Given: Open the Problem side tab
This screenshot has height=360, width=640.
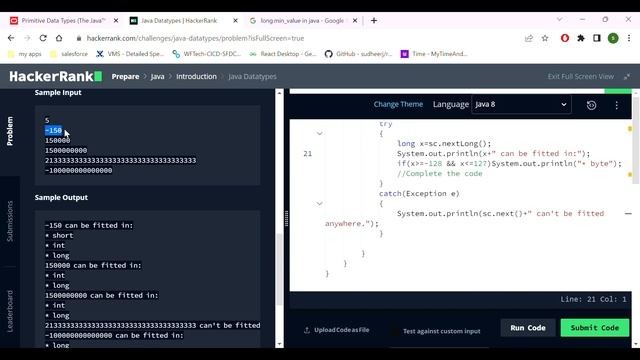Looking at the screenshot, I should pos(10,131).
